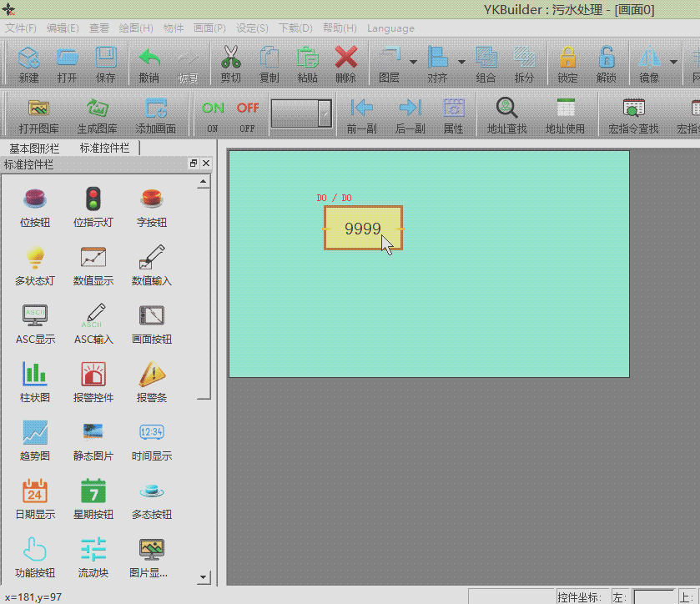The image size is (700, 604).
Task: Add a 日期显示 date display control
Action: click(x=35, y=499)
